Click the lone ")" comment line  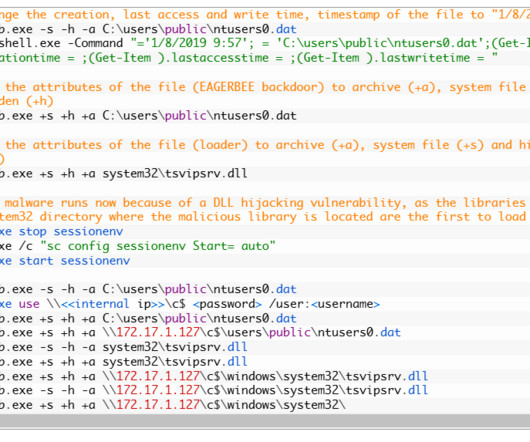(2, 159)
